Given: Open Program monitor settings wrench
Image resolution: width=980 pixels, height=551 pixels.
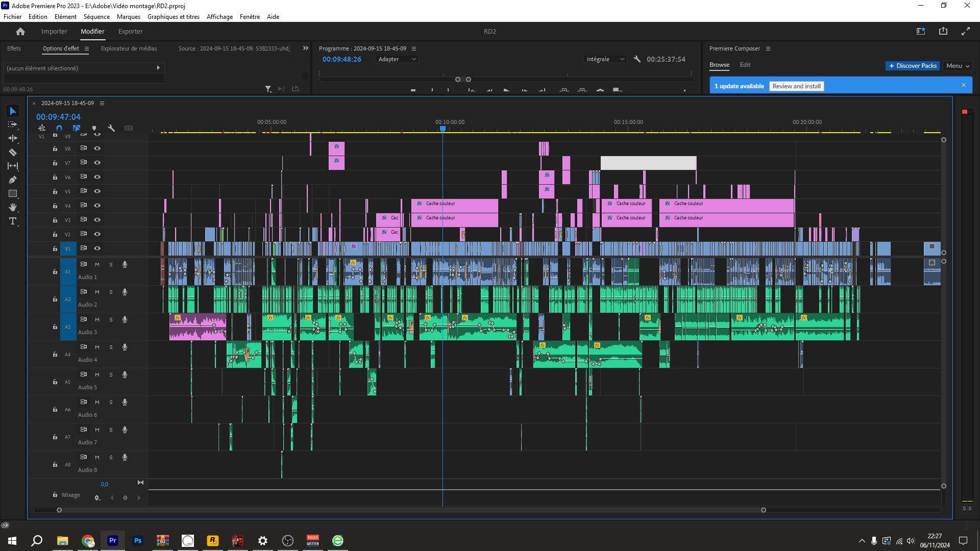Looking at the screenshot, I should pos(637,59).
